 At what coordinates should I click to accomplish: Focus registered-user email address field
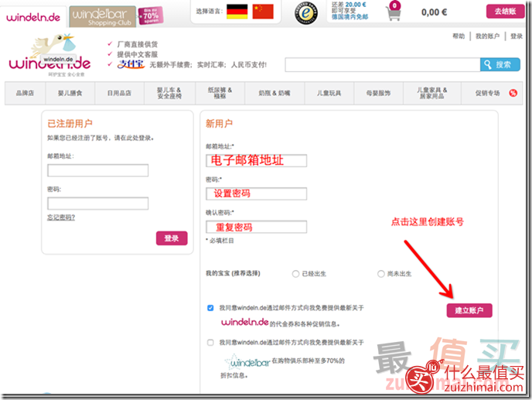97,170
